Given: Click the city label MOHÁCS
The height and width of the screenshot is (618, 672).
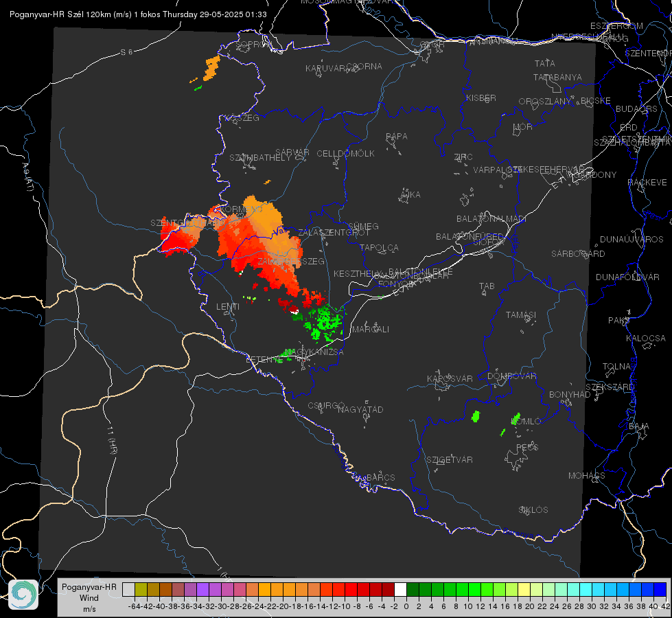Looking at the screenshot, I should click(x=587, y=476).
